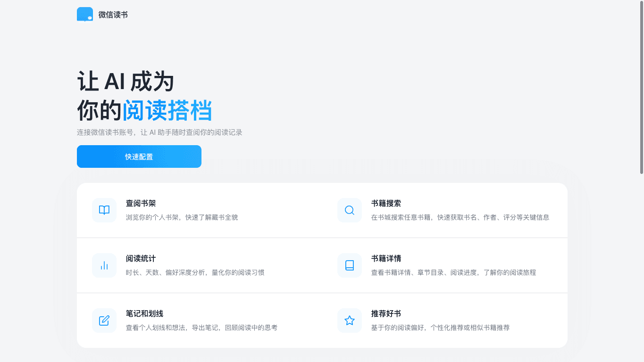Screen dimensions: 644x362
Task: Click the description starting 时长、天数、偏好深度分析
Action: click(x=195, y=272)
